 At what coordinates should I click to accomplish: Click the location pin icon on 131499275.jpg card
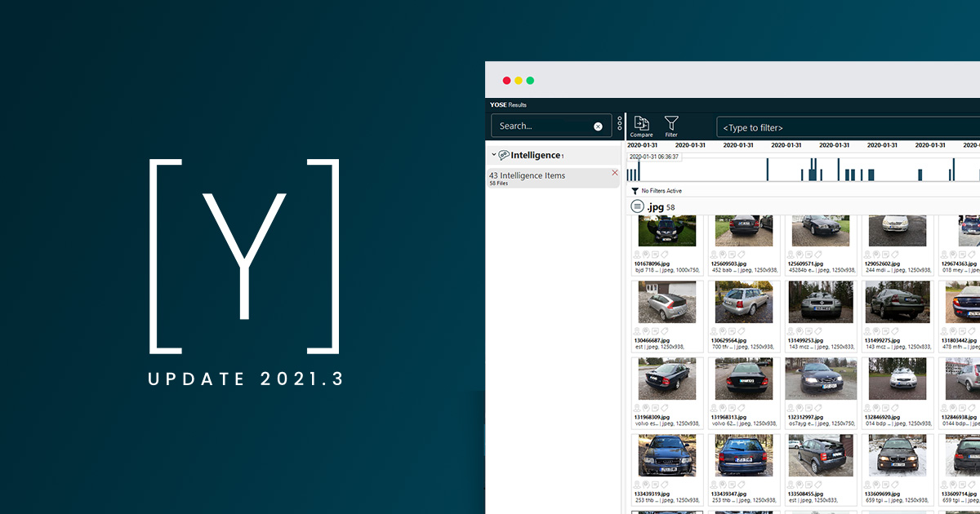point(878,331)
